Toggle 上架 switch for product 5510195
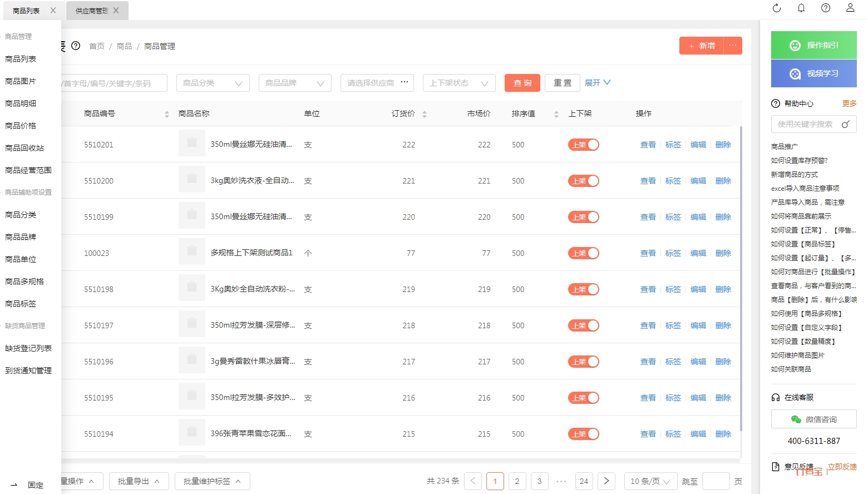 point(583,398)
